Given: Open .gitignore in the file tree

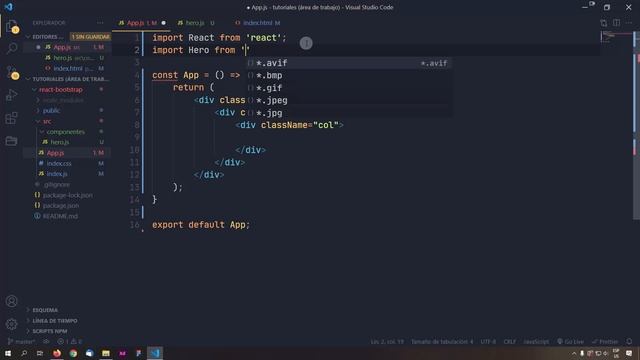Looking at the screenshot, I should pyautogui.click(x=67, y=184).
